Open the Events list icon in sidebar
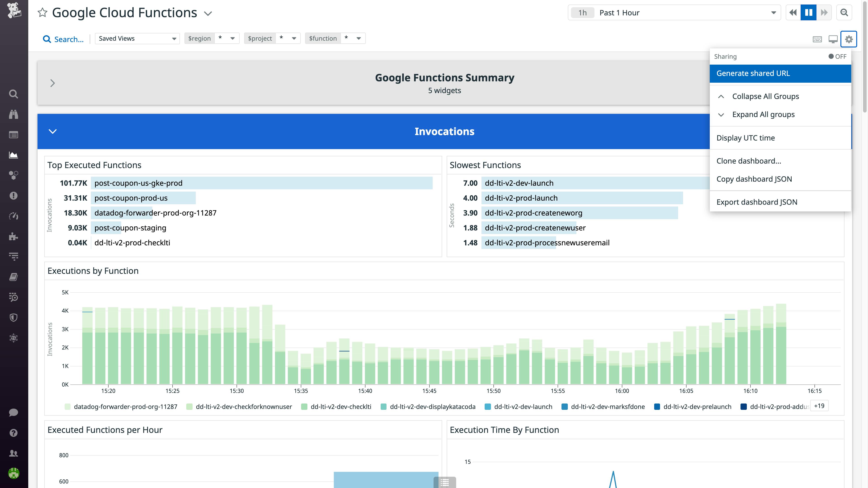Viewport: 868px width, 488px height. coord(14,135)
